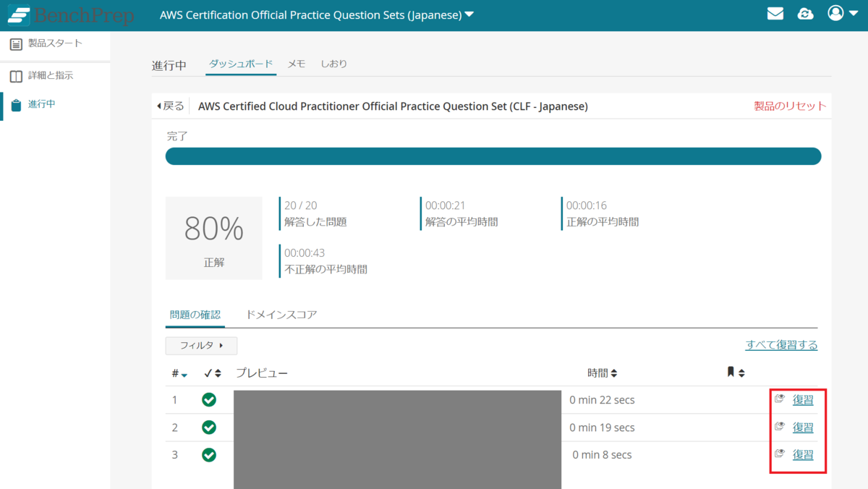This screenshot has width=868, height=489.
Task: Click 復習 link for question 1
Action: 803,400
